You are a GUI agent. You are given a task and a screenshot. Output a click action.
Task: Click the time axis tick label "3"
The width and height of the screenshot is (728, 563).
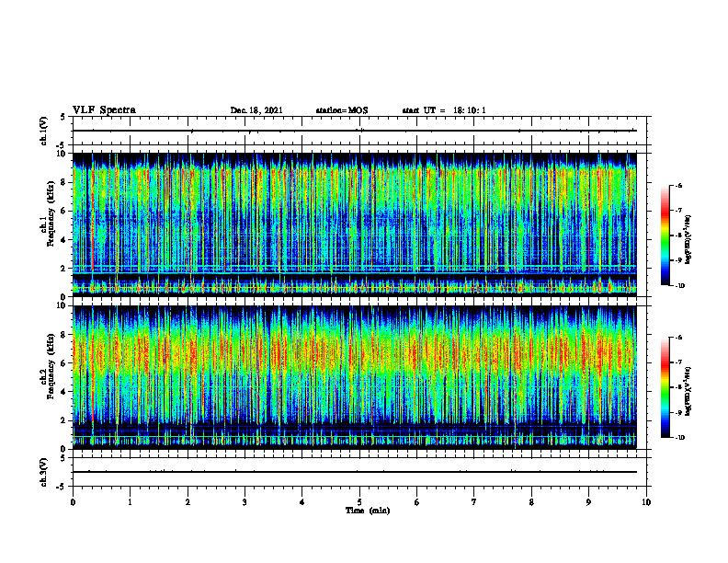coord(245,502)
